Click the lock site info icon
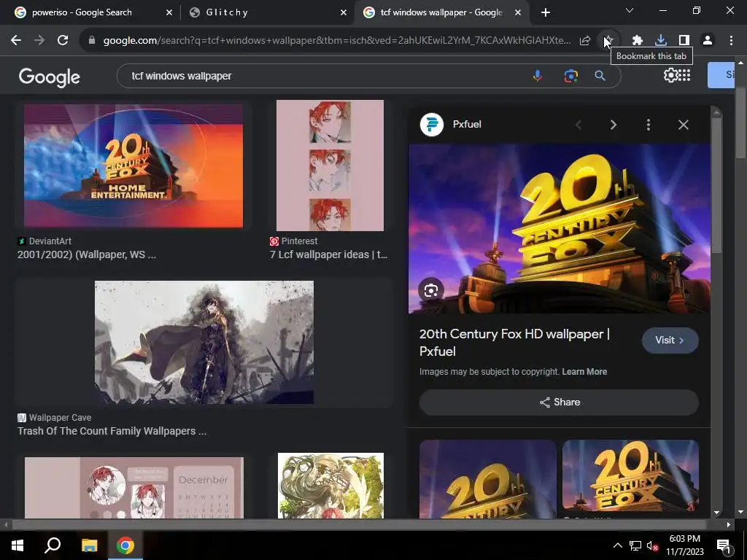The height and width of the screenshot is (560, 747). pyautogui.click(x=92, y=41)
